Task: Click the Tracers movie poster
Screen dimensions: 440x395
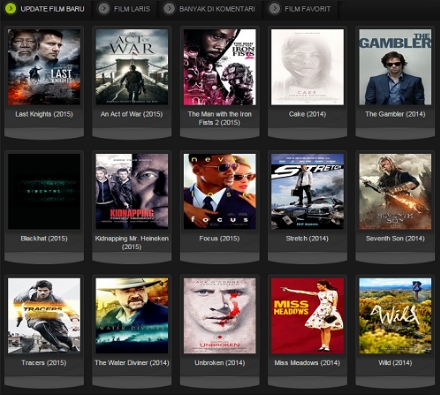Action: click(44, 316)
